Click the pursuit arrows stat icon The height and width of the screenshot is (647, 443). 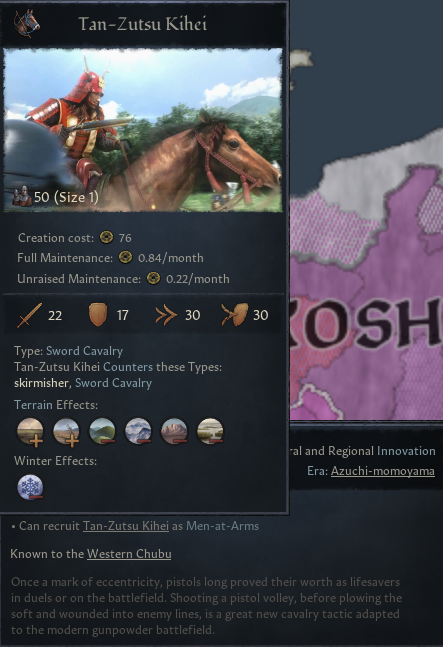tap(166, 316)
